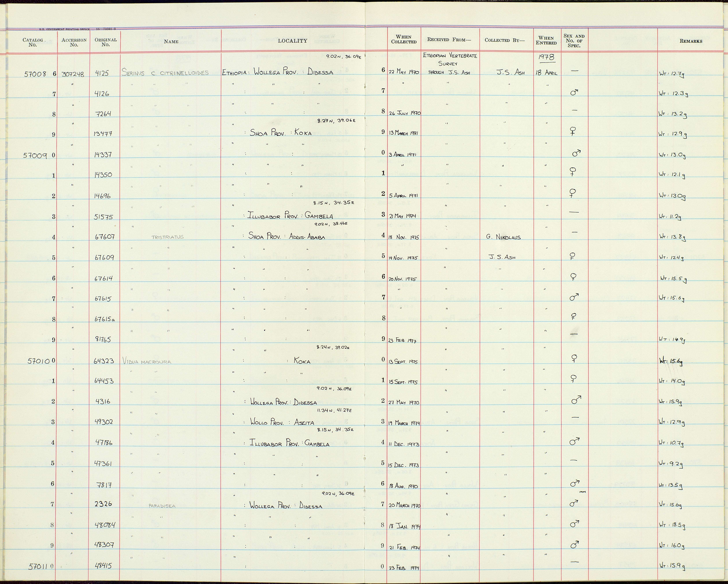728x584 pixels.
Task: Click the female symbol in the 67609 row
Action: tap(573, 257)
